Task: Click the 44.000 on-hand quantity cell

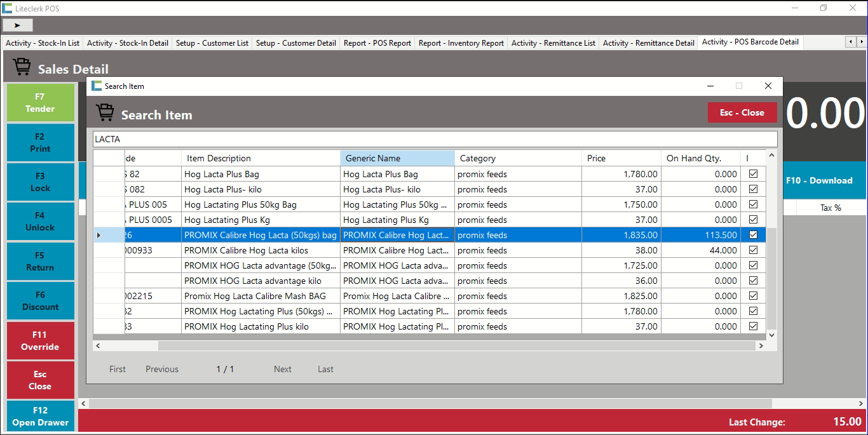Action: click(701, 250)
